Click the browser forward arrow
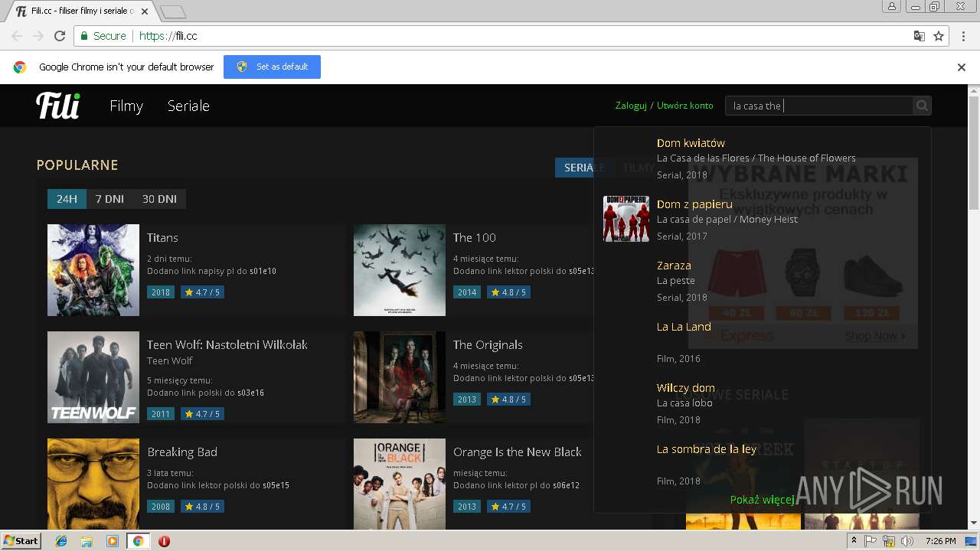 pyautogui.click(x=38, y=36)
